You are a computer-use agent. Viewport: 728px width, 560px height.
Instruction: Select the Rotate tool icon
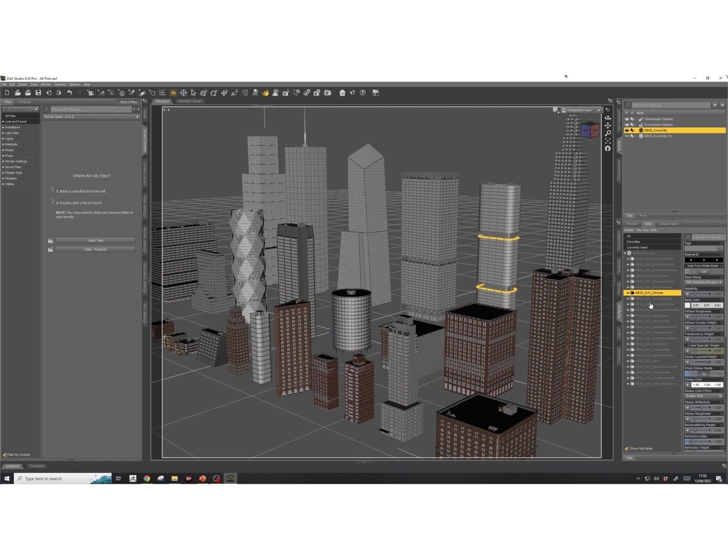(214, 92)
